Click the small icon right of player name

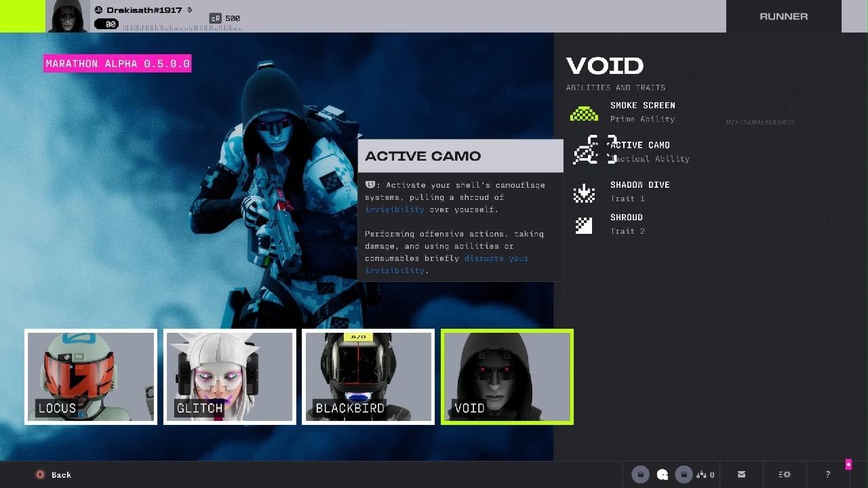(190, 10)
